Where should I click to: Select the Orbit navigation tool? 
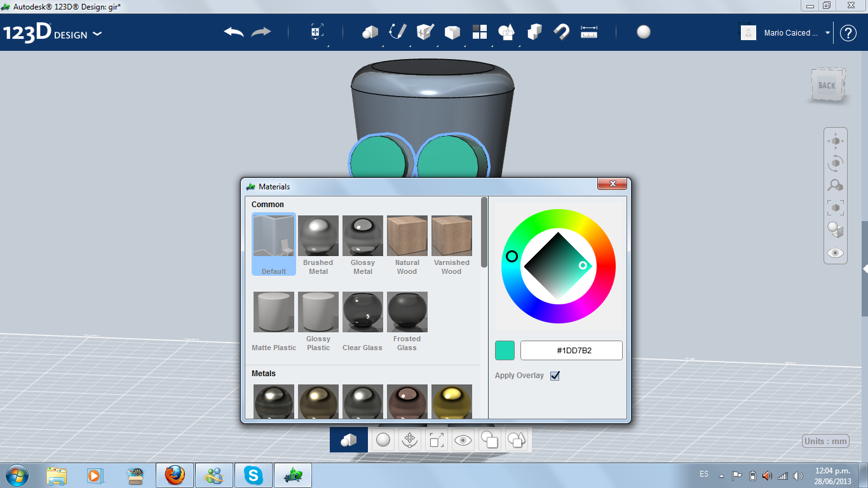tap(836, 163)
